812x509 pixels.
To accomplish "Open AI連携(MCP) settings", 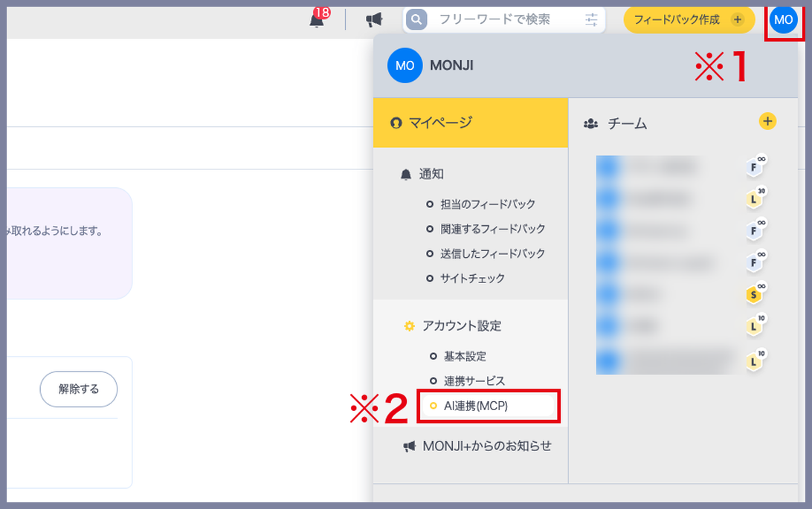I will (x=488, y=406).
